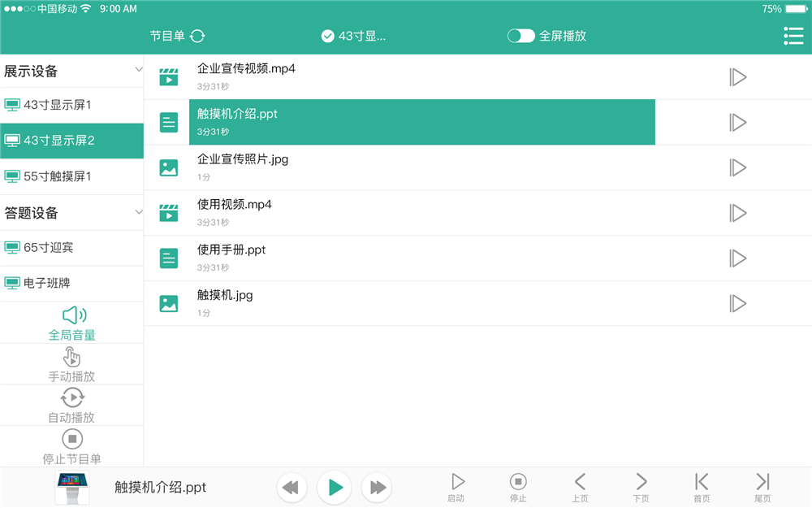Click the video file icon of 使用视频.mp4

click(x=168, y=213)
